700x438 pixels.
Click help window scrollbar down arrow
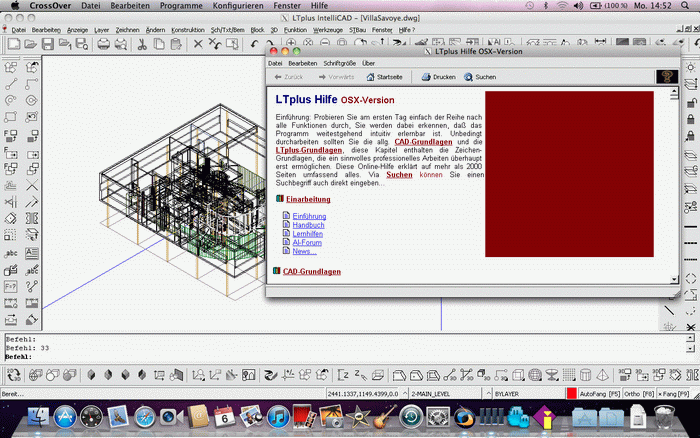pyautogui.click(x=674, y=279)
